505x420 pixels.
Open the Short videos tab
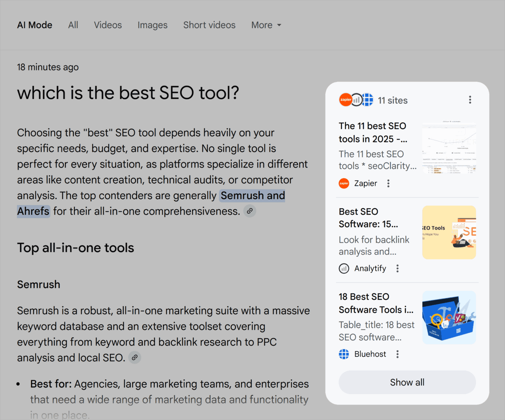pyautogui.click(x=209, y=25)
